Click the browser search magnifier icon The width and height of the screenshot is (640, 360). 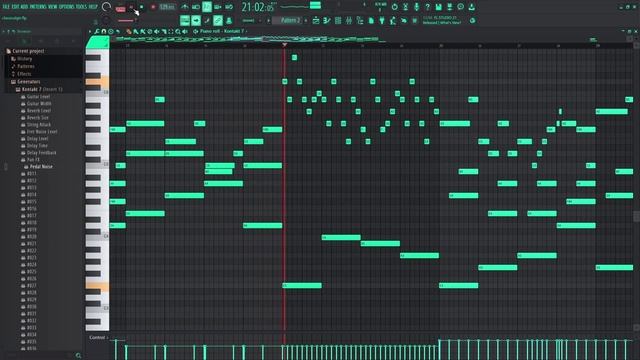78,356
